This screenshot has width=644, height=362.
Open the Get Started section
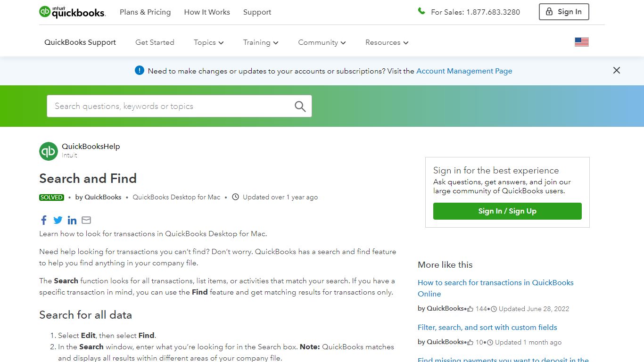pos(155,42)
